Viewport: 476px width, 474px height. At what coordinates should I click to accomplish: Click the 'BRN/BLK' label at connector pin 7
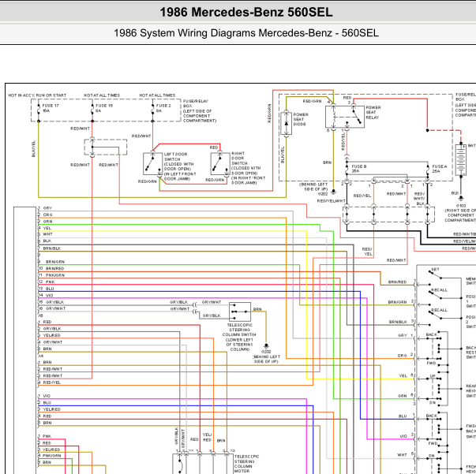point(52,248)
